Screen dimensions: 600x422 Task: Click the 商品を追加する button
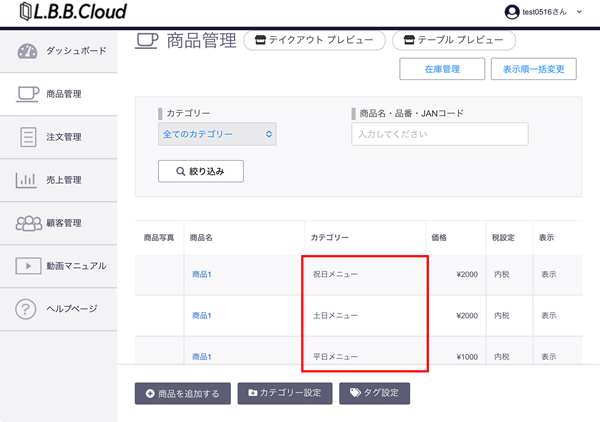point(183,393)
